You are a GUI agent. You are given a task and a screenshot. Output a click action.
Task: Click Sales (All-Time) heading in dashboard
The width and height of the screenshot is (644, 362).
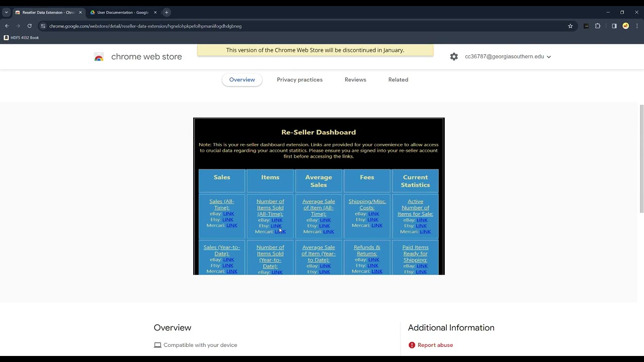tap(222, 204)
